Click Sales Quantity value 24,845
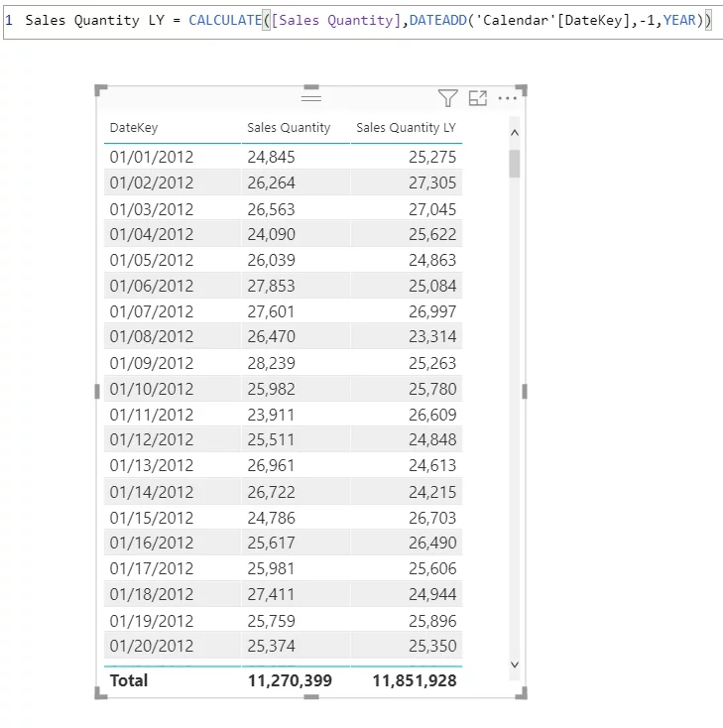 tap(271, 157)
